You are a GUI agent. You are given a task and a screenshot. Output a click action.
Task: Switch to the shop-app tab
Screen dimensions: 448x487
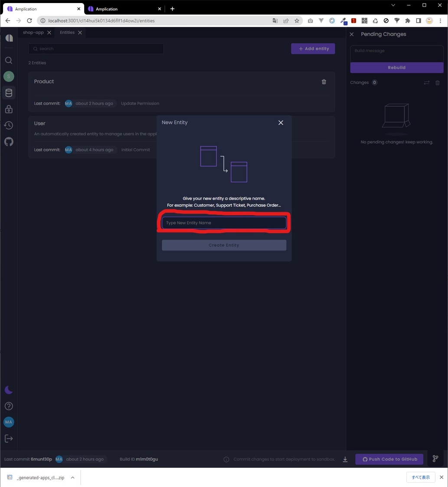33,33
